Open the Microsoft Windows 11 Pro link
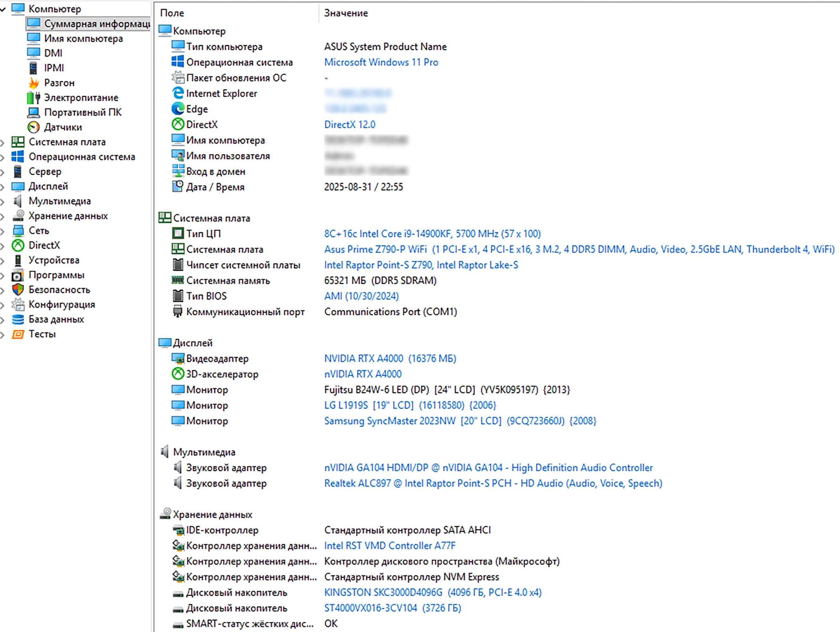The image size is (840, 632). [381, 62]
